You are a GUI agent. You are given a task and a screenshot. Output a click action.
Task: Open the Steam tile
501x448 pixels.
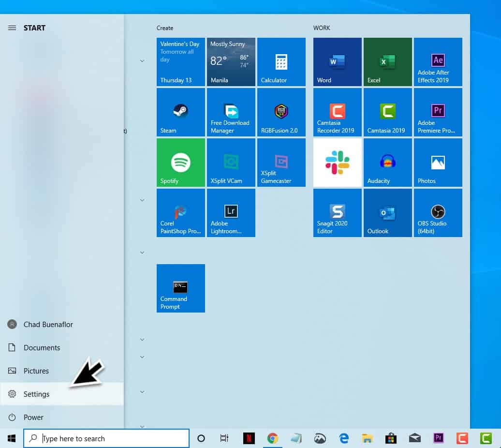tap(180, 112)
